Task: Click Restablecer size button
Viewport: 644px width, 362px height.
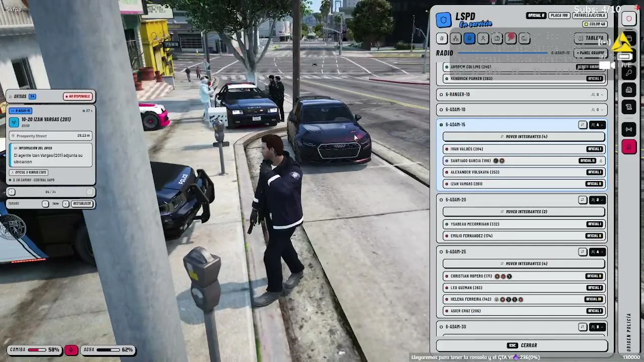Action: (82, 204)
